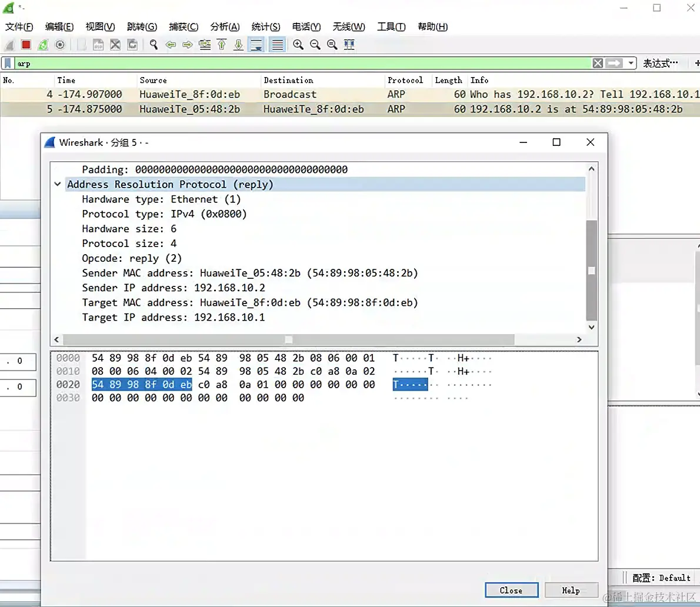Click horizontal scrollbar right arrow in details
The height and width of the screenshot is (607, 700).
tap(579, 339)
